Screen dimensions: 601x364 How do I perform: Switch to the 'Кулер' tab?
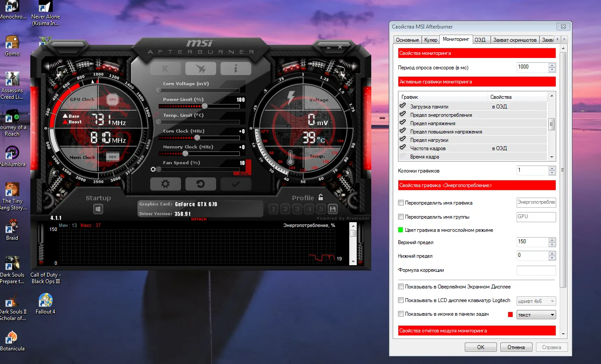(431, 40)
